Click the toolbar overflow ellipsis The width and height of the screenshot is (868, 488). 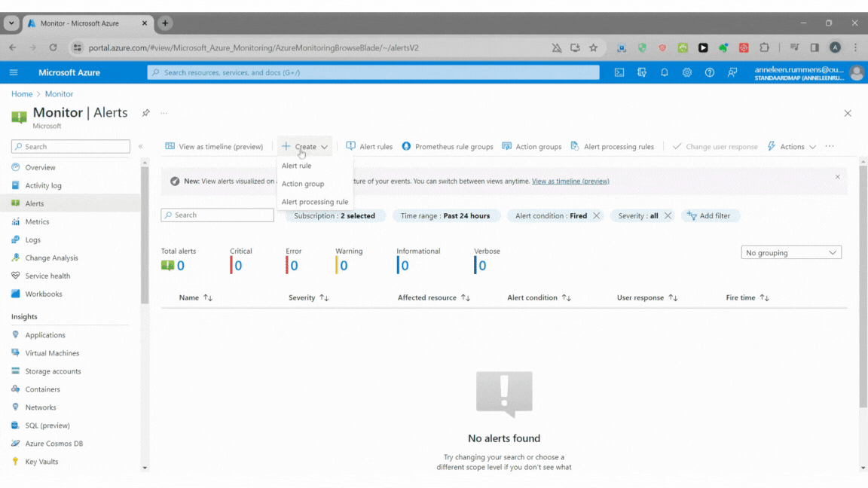830,147
